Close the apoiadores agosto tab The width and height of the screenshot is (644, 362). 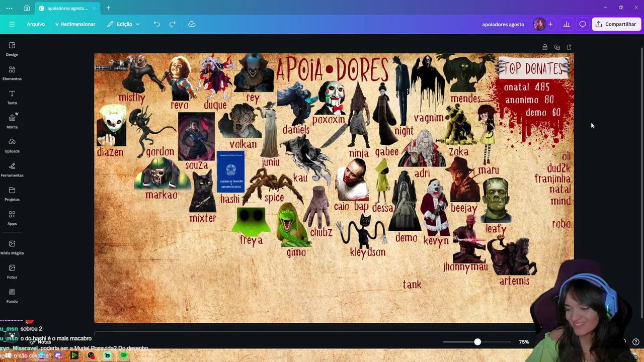pos(94,8)
